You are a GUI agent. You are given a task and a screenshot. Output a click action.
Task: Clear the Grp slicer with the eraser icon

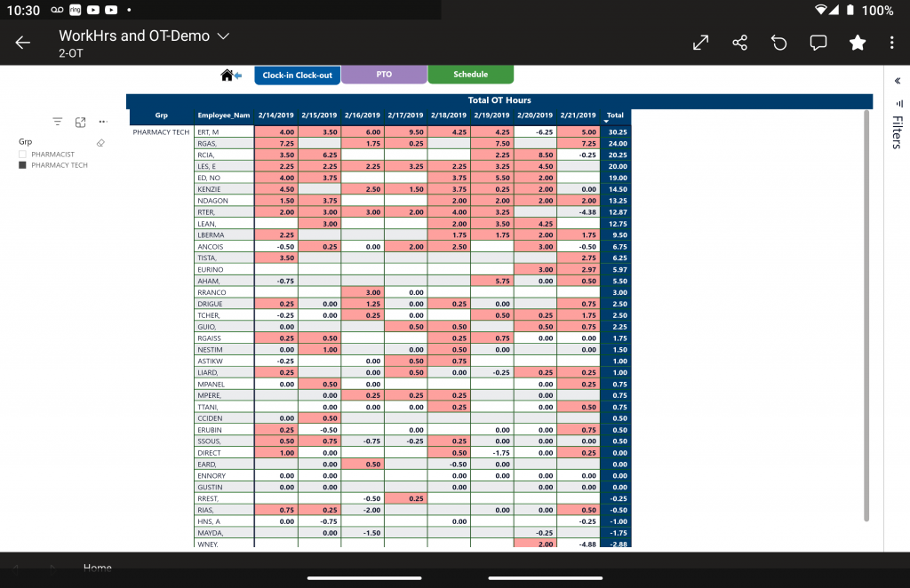[x=100, y=142]
